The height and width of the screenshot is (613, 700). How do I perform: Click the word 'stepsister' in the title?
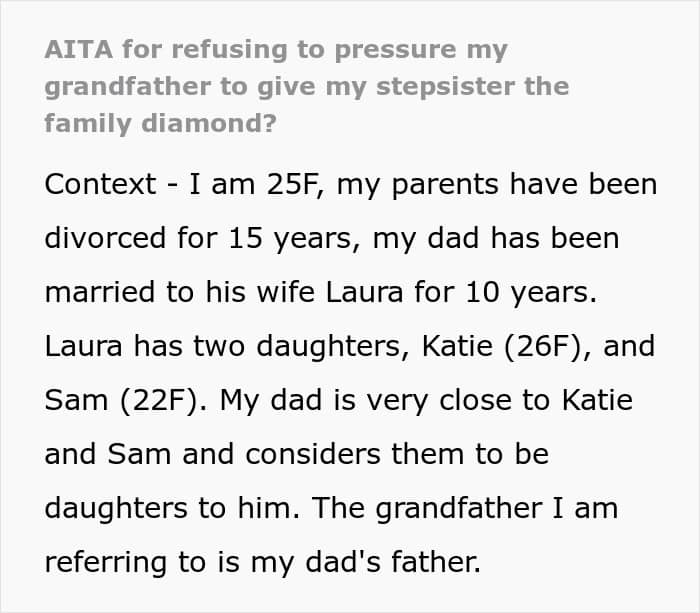click(428, 86)
